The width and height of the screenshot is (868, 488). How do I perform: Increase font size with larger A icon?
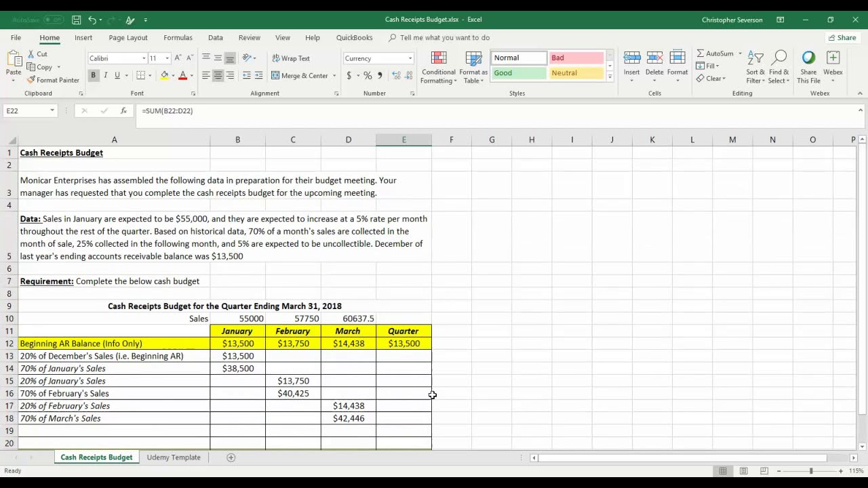click(178, 58)
